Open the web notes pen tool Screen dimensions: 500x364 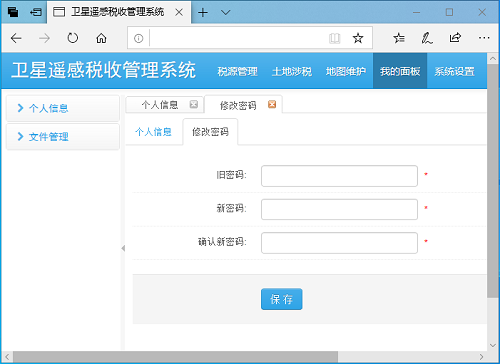427,38
